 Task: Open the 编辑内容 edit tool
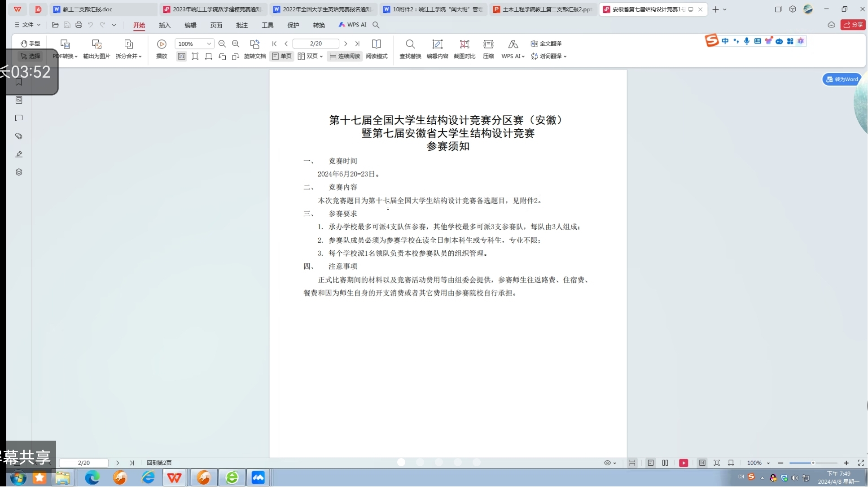tap(437, 44)
